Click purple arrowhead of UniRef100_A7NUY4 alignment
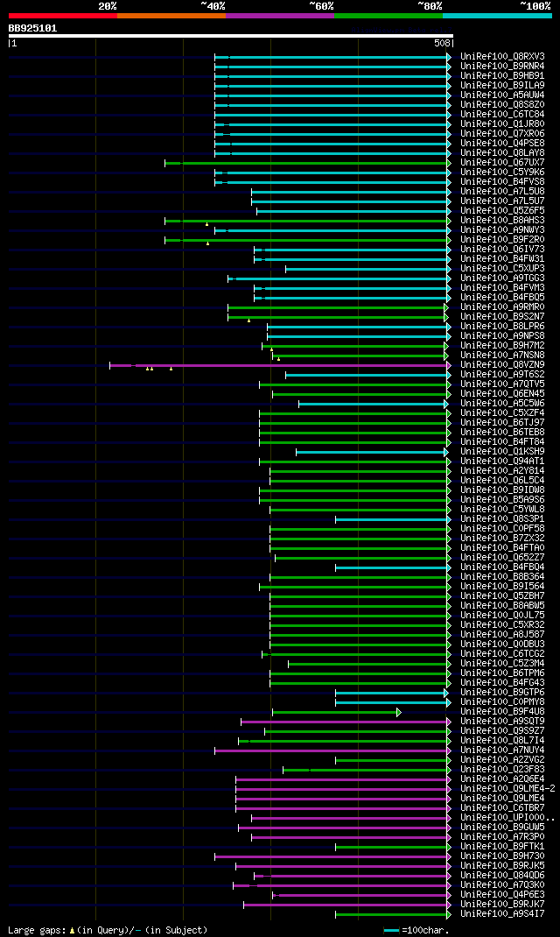Image resolution: width=560 pixels, height=937 pixels. coord(449,750)
